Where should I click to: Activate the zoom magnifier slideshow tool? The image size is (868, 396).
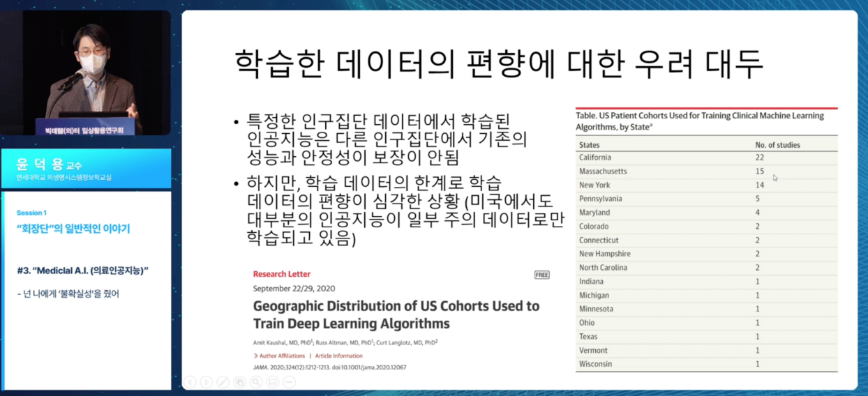click(256, 381)
